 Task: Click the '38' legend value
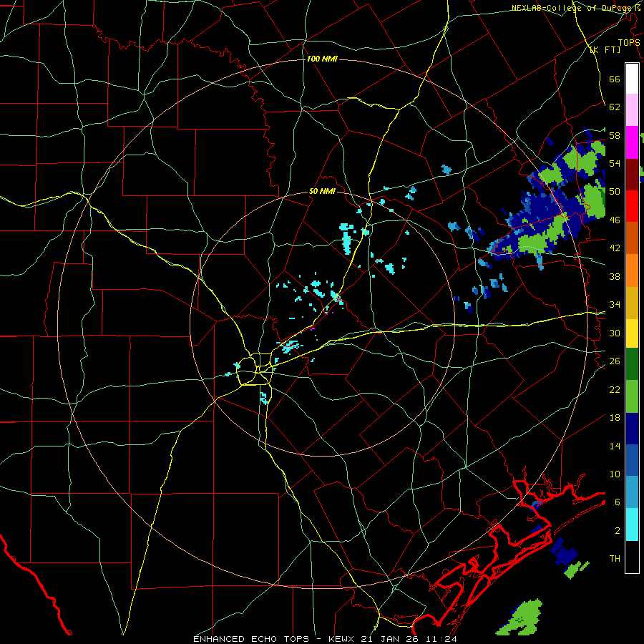(x=615, y=276)
